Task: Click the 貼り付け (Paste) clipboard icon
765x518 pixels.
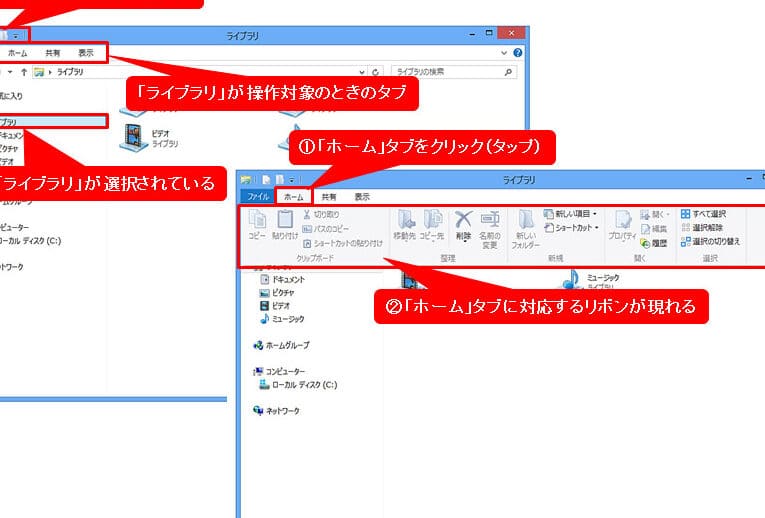Action: (x=284, y=223)
